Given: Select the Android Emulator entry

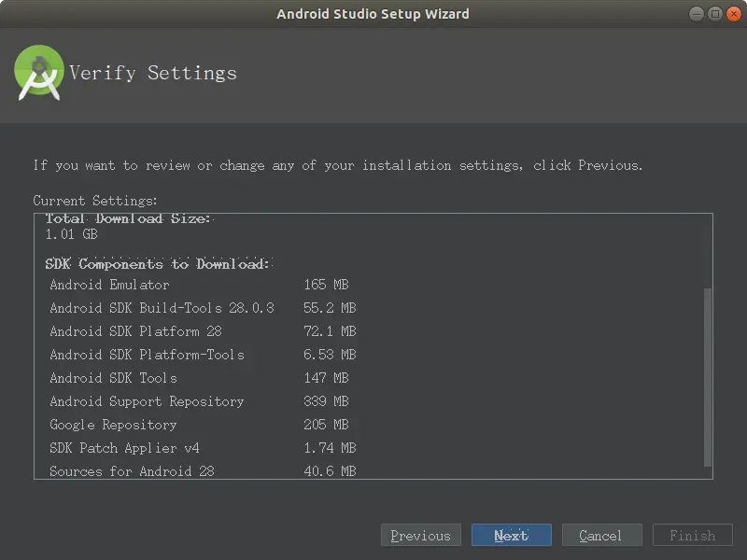Looking at the screenshot, I should pyautogui.click(x=109, y=285).
